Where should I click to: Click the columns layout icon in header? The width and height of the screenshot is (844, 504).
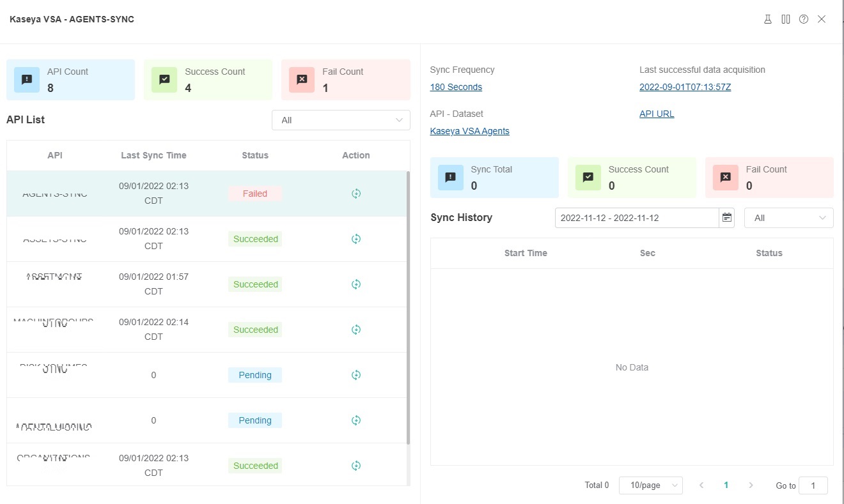(x=786, y=19)
